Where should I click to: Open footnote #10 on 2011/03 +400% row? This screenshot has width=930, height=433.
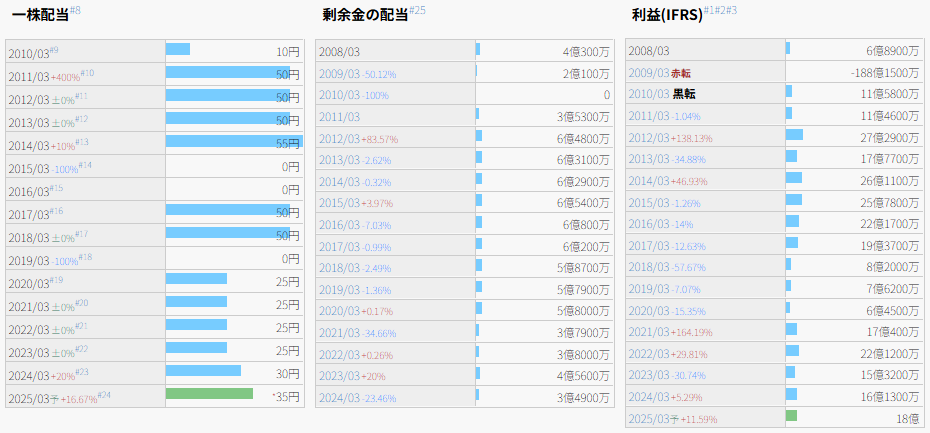pyautogui.click(x=87, y=73)
